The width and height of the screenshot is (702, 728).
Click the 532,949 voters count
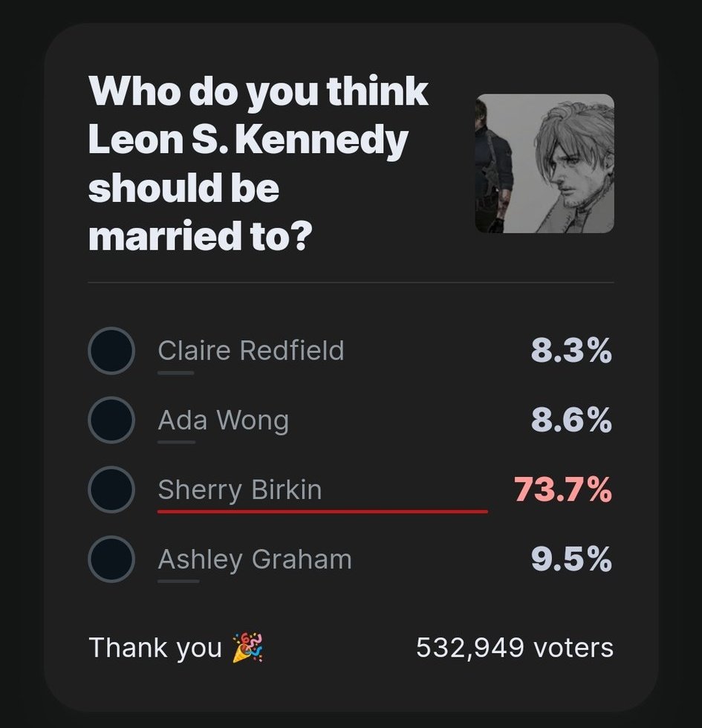(x=514, y=648)
